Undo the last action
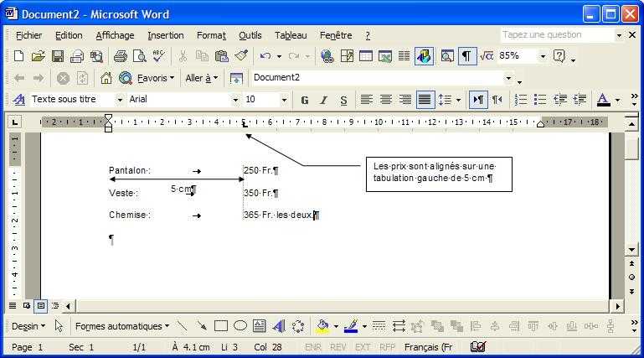 pyautogui.click(x=265, y=56)
